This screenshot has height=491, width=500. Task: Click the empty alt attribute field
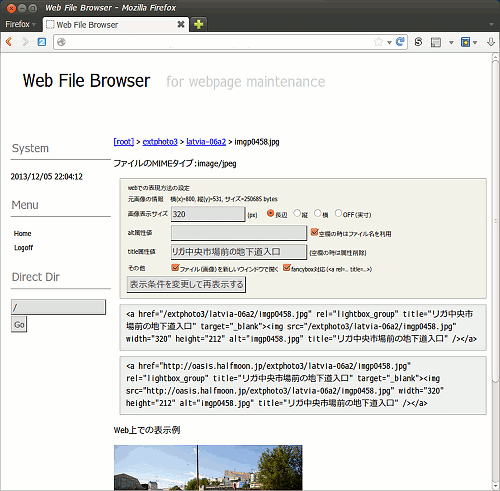click(x=239, y=233)
